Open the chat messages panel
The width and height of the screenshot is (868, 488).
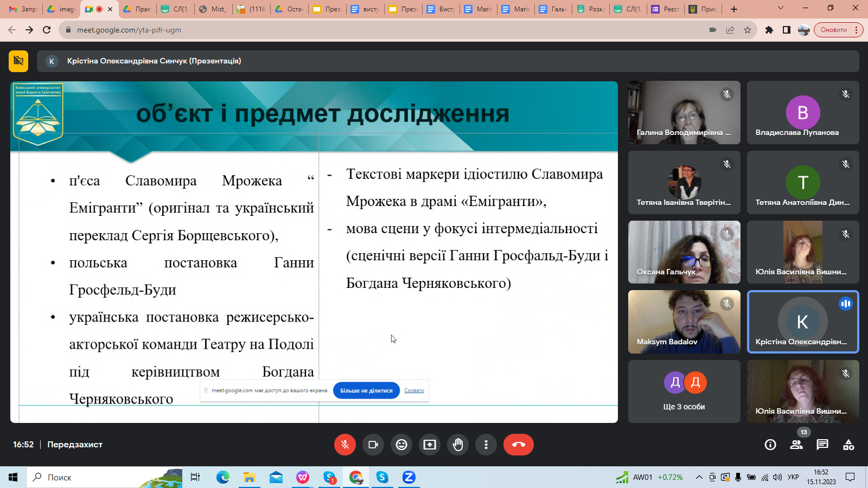point(822,445)
